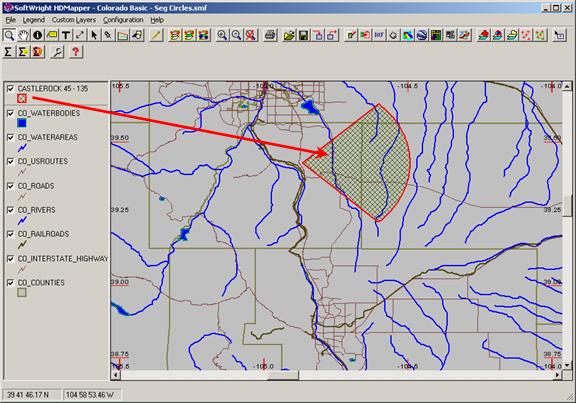This screenshot has height=403, width=576.
Task: Click the DXF export icon
Action: [379, 35]
